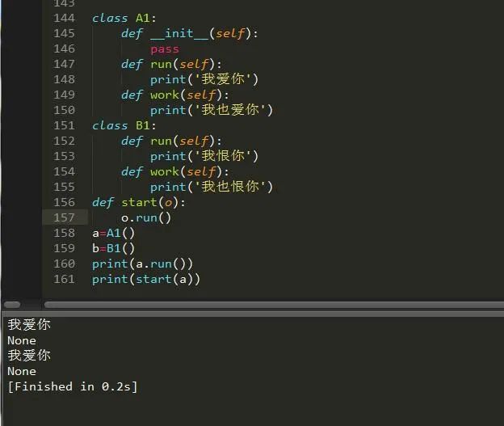Click print('我也恨你') statement
Screen dimensions: 504x426
pyautogui.click(x=212, y=187)
